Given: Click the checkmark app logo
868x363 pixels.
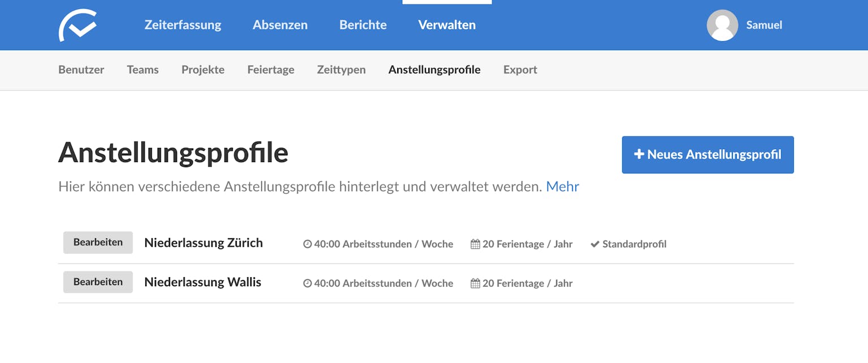Looking at the screenshot, I should tap(77, 25).
